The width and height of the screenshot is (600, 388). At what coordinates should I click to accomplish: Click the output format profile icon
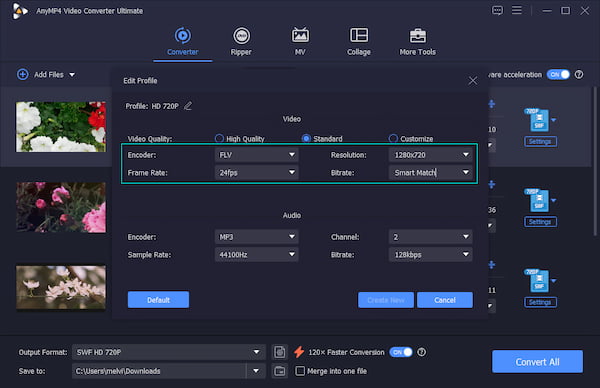[280, 352]
